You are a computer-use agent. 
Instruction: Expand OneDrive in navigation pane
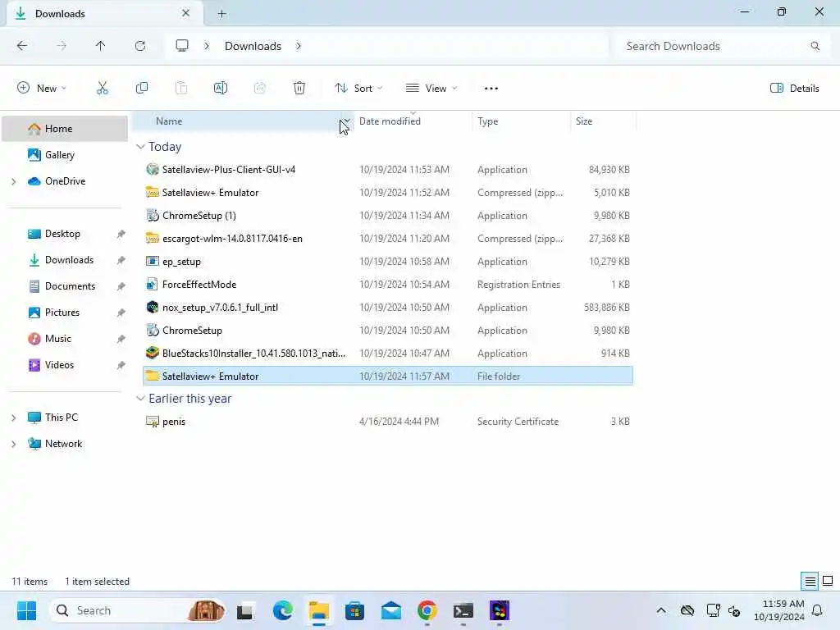(13, 181)
